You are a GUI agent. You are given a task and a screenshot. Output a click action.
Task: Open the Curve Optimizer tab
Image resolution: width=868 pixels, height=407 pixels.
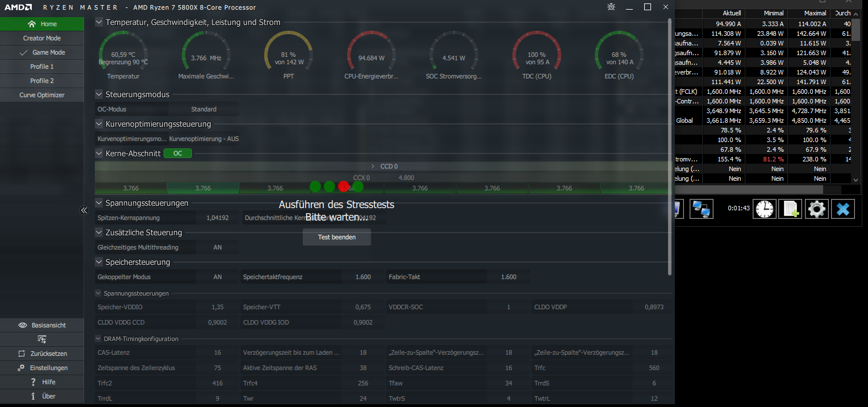click(42, 95)
